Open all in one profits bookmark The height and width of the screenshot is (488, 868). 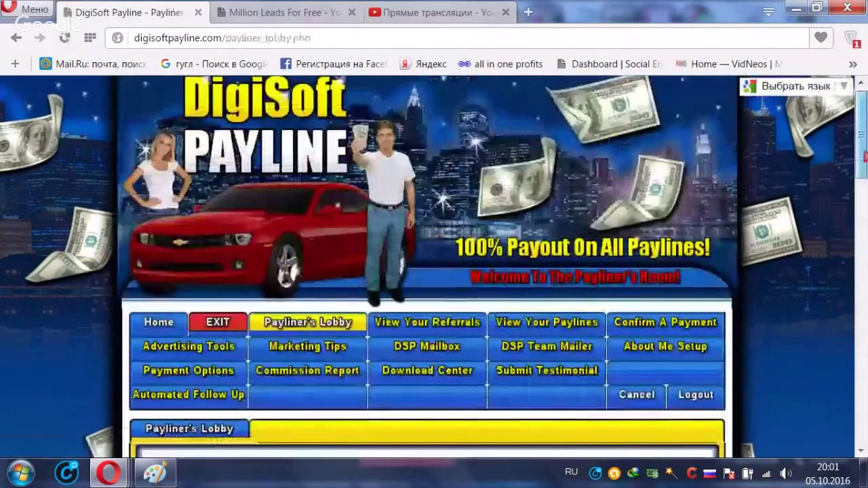500,64
